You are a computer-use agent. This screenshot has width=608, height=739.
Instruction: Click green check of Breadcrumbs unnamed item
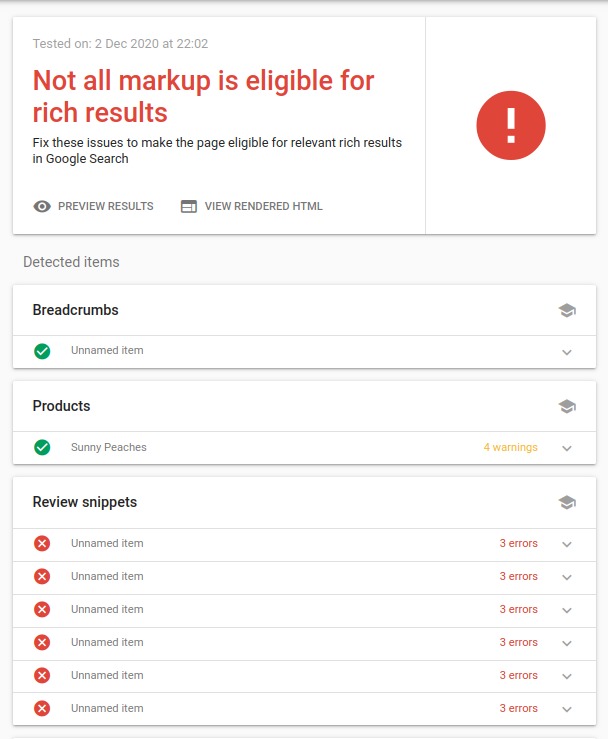(x=42, y=351)
